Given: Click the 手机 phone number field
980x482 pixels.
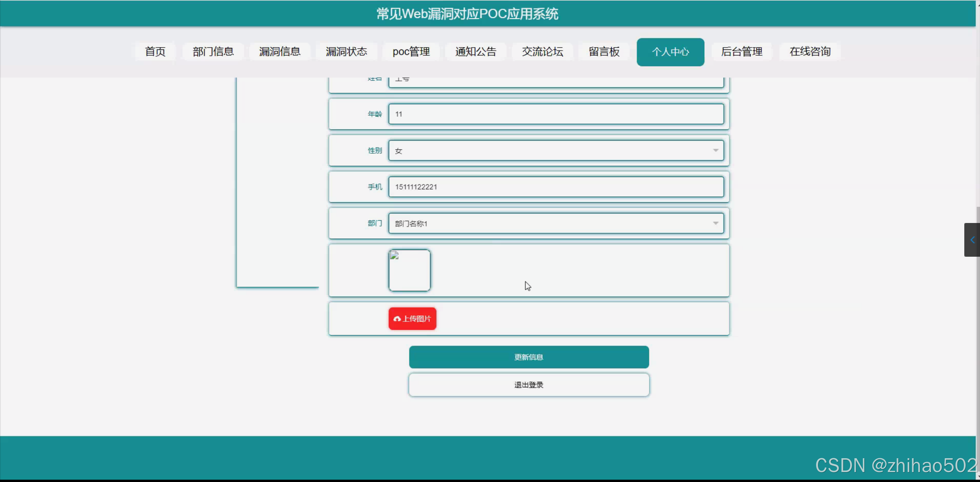Looking at the screenshot, I should pyautogui.click(x=556, y=187).
